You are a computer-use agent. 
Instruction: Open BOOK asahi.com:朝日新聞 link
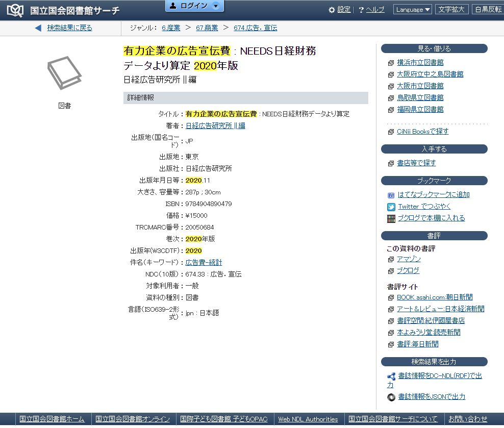435,297
